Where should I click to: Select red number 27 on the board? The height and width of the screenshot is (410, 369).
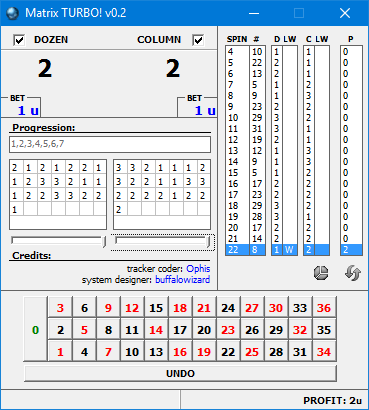[x=252, y=308]
